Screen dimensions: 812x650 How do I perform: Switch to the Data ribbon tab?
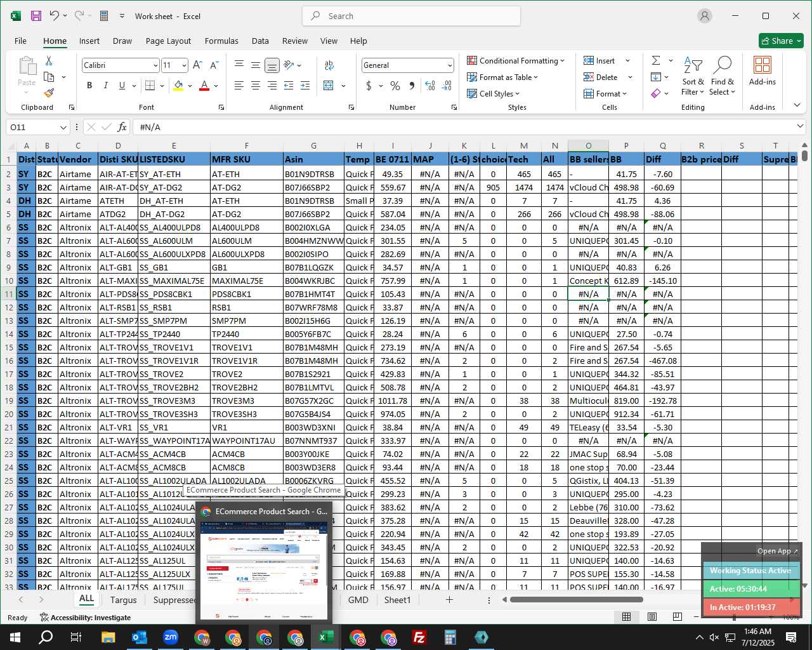[260, 41]
